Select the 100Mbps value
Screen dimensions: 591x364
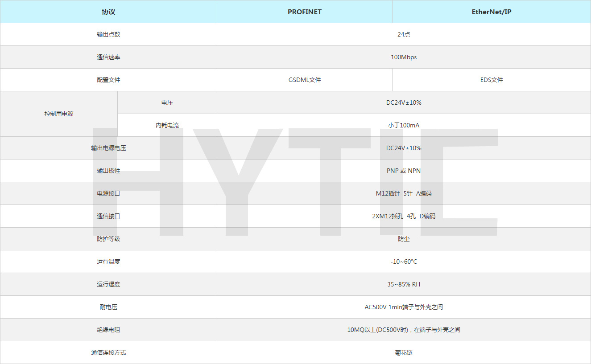(x=404, y=57)
